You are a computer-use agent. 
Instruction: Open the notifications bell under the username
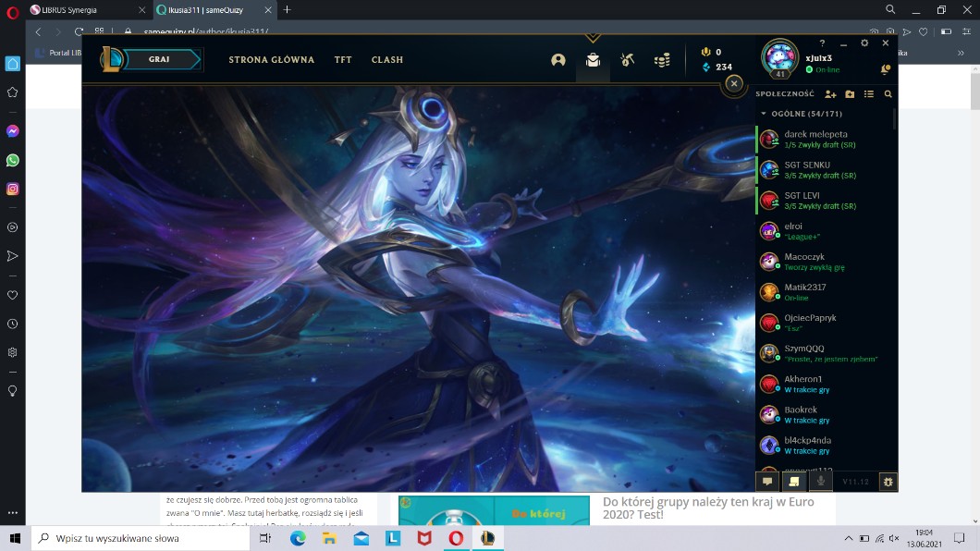tap(885, 69)
